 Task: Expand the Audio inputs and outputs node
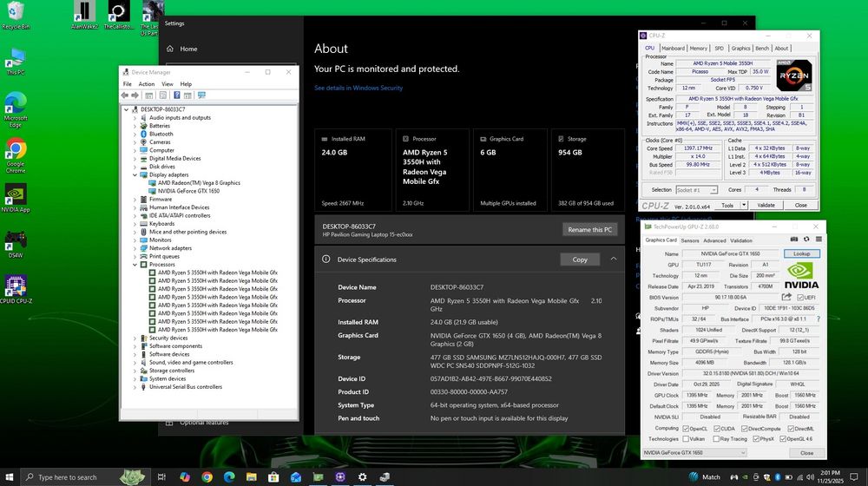135,118
